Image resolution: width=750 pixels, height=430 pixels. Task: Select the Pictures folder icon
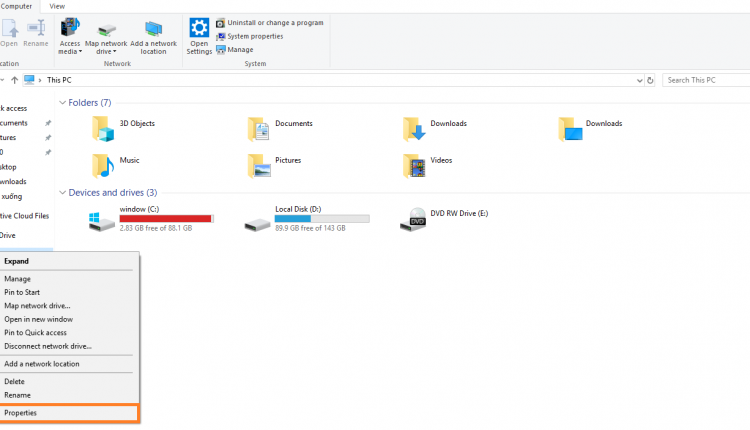click(x=259, y=165)
